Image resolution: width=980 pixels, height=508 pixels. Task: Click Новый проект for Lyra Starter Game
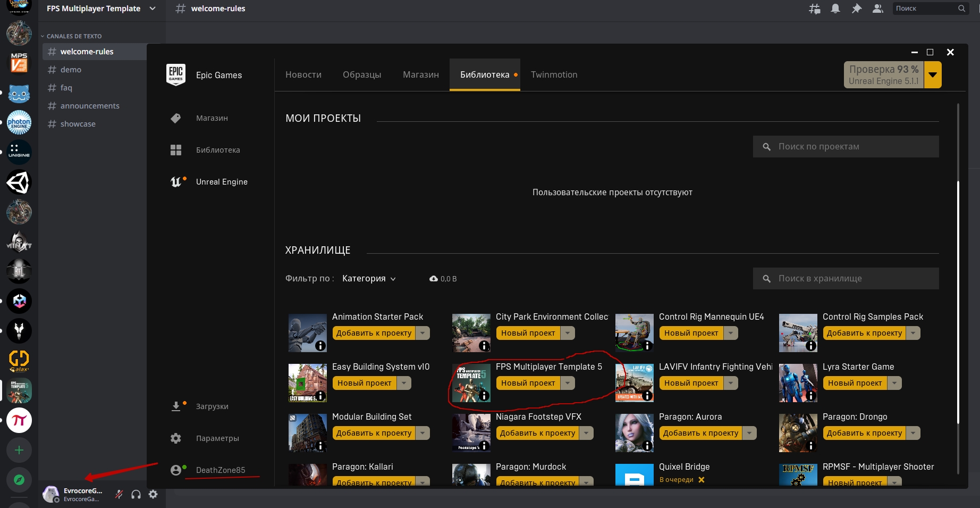click(x=855, y=383)
